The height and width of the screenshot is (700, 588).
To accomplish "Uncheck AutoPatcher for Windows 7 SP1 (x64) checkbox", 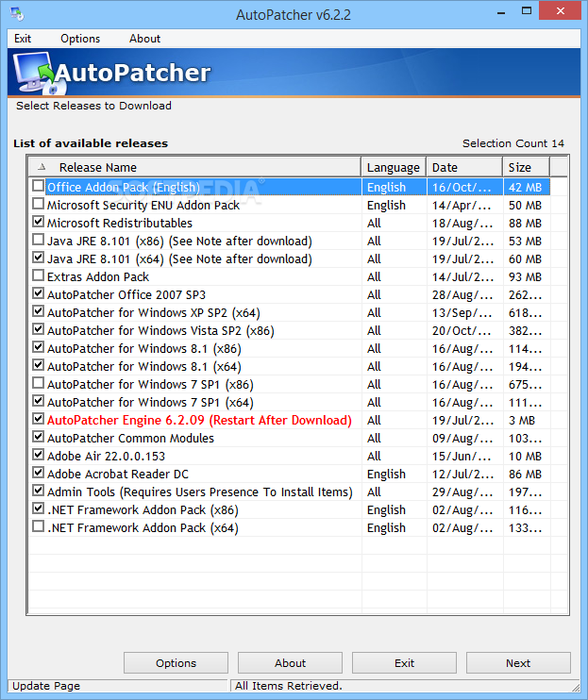I will click(x=39, y=401).
